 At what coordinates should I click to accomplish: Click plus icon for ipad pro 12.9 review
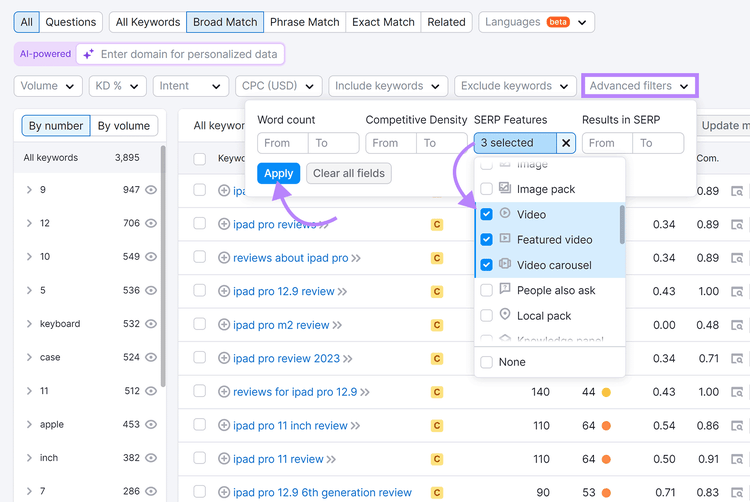click(x=224, y=291)
